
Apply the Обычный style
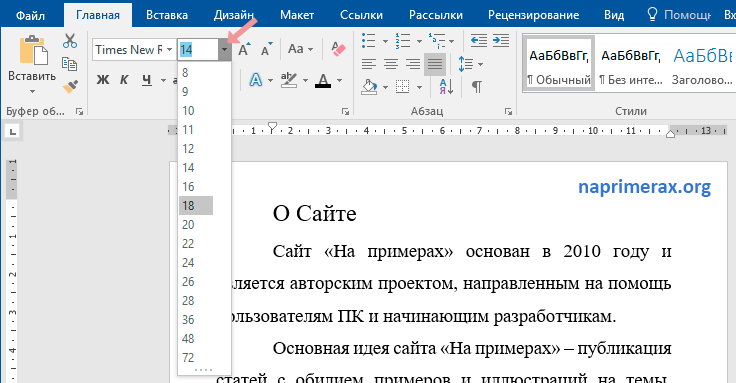[x=559, y=63]
